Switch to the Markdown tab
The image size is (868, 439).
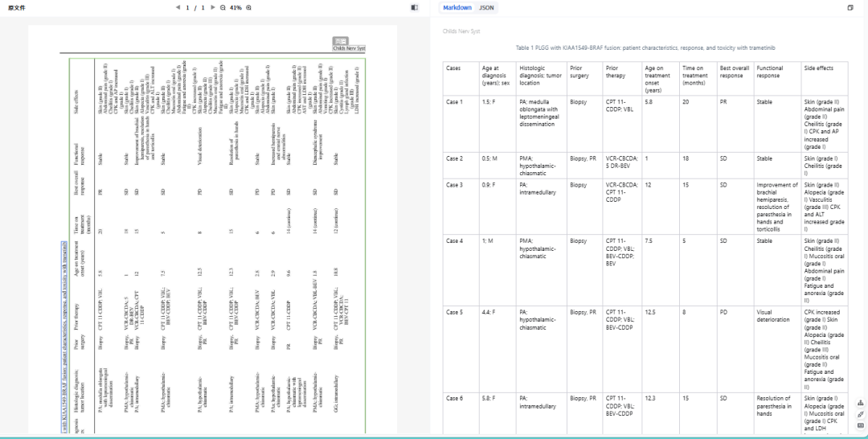pyautogui.click(x=457, y=7)
